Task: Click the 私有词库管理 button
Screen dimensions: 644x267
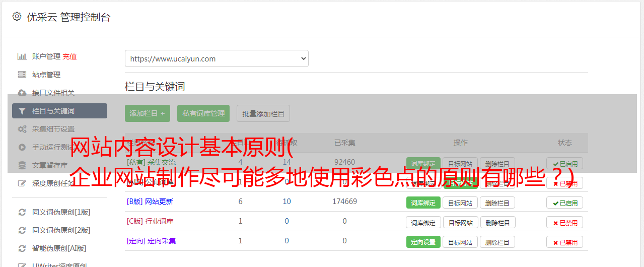Action: [203, 113]
